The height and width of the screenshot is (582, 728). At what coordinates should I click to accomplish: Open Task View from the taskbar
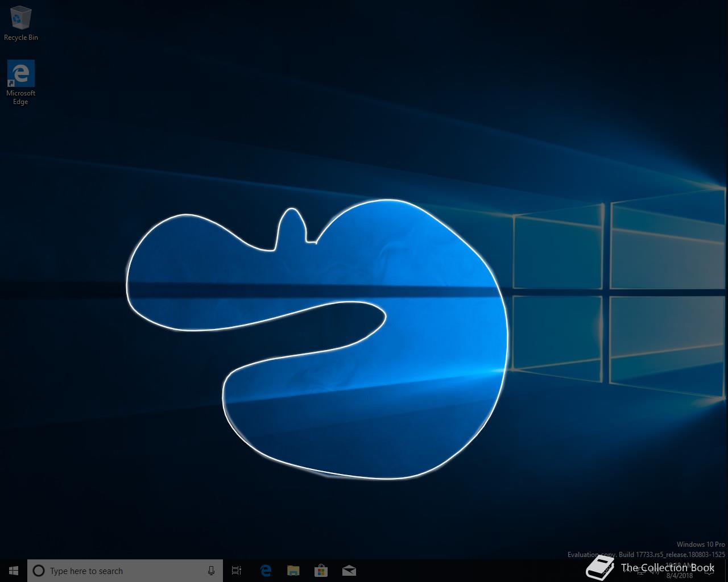coord(237,571)
